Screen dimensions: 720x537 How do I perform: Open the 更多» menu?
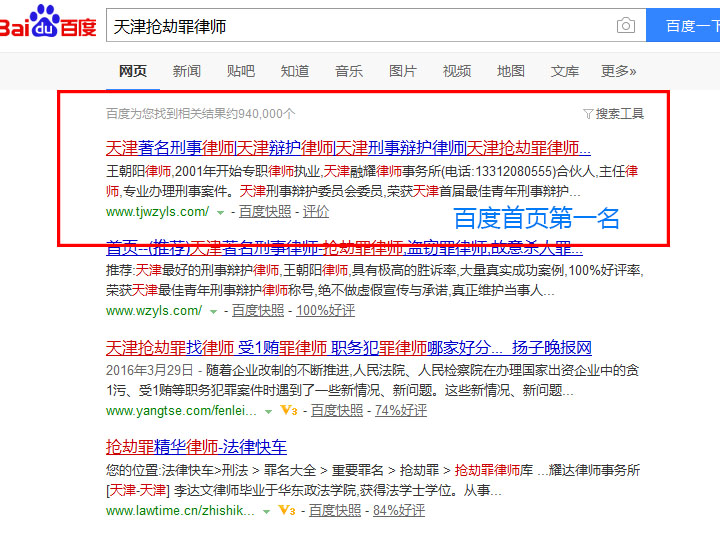(x=618, y=71)
